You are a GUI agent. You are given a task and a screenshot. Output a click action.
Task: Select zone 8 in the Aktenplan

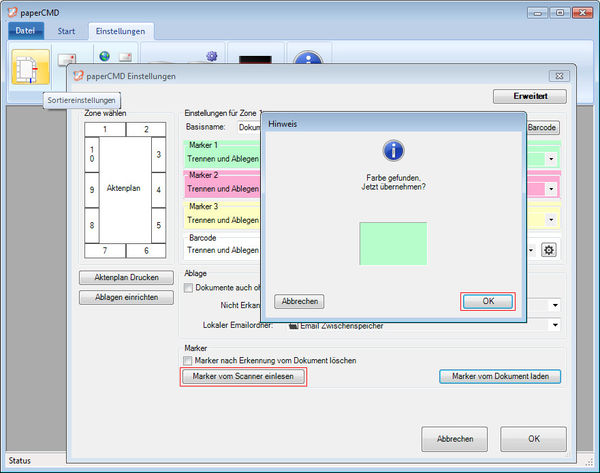(92, 225)
